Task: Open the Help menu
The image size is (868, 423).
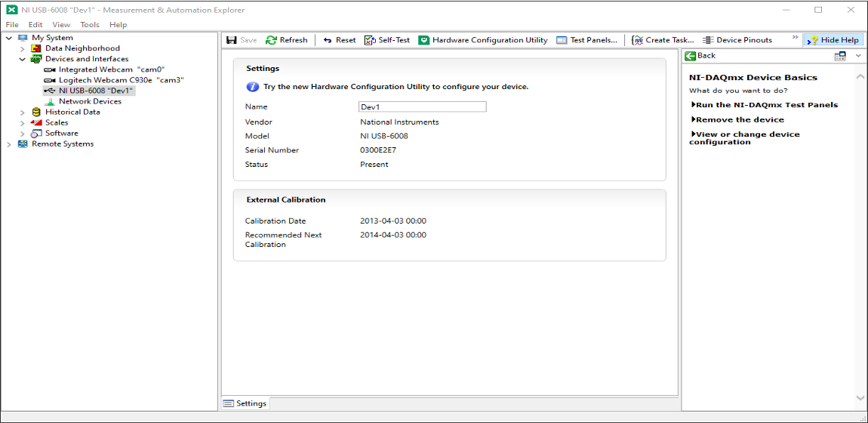Action: (118, 24)
